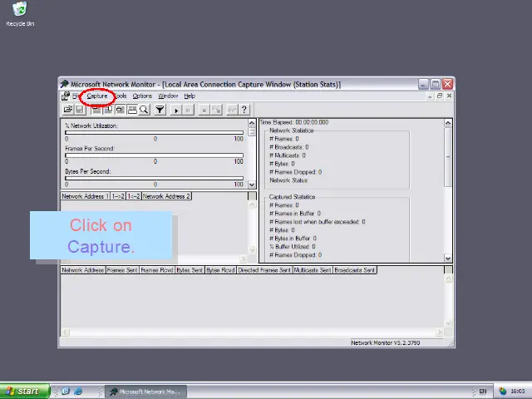Click the Microsoft Network Monitor taskbar button
Screen dimensions: 532x399
pyautogui.click(x=145, y=391)
